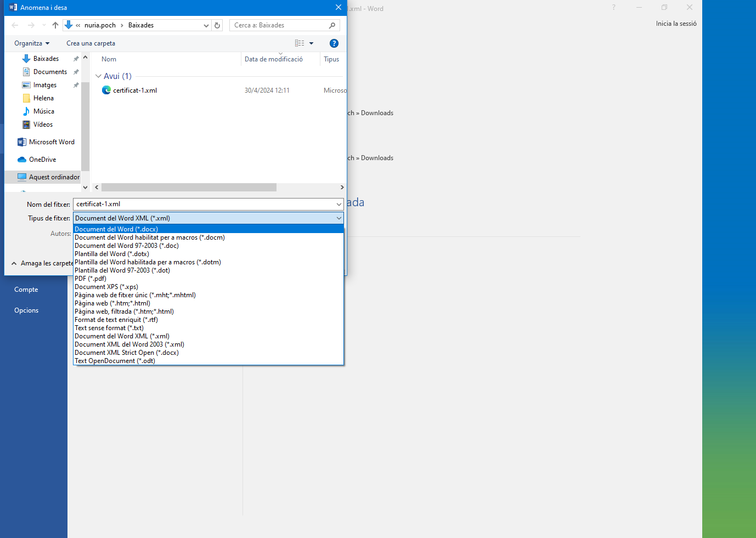This screenshot has width=756, height=538.
Task: Click the refresh folder icon
Action: point(217,25)
